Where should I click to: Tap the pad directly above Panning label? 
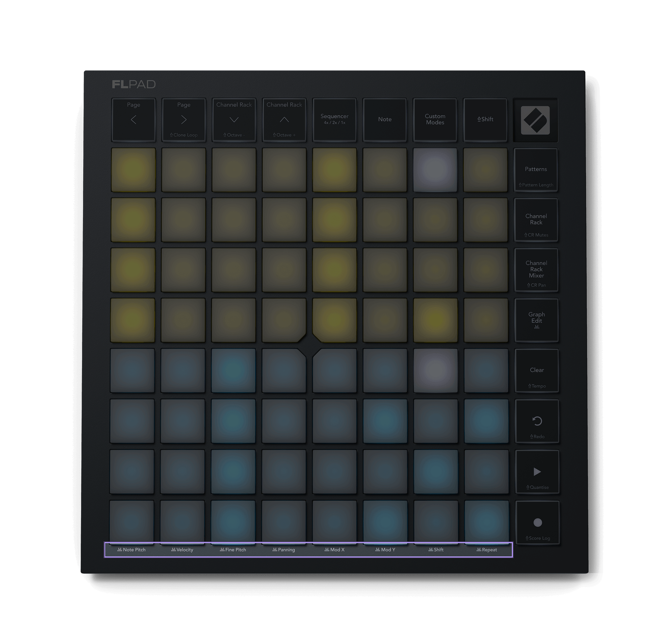pos(284,522)
